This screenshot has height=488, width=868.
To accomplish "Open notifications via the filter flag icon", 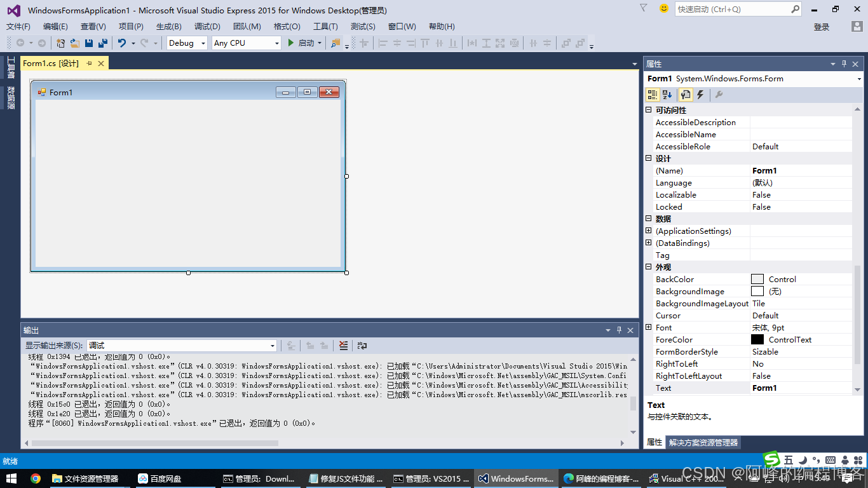I will tap(643, 8).
